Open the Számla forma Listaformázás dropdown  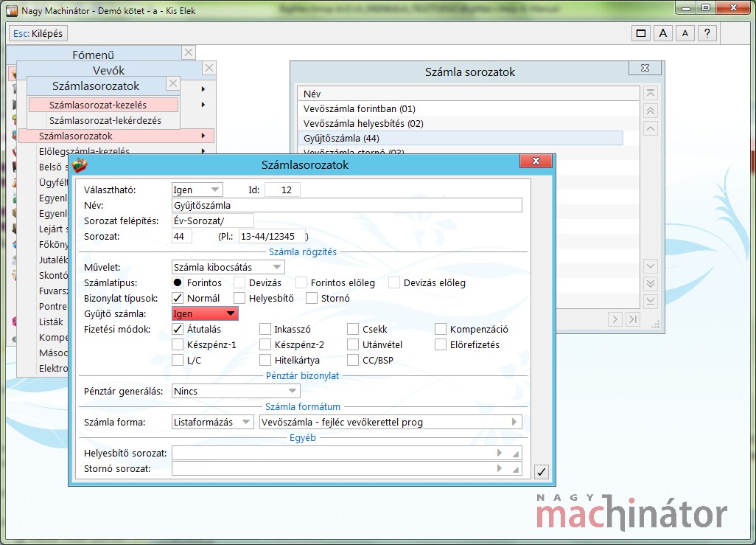coord(213,422)
